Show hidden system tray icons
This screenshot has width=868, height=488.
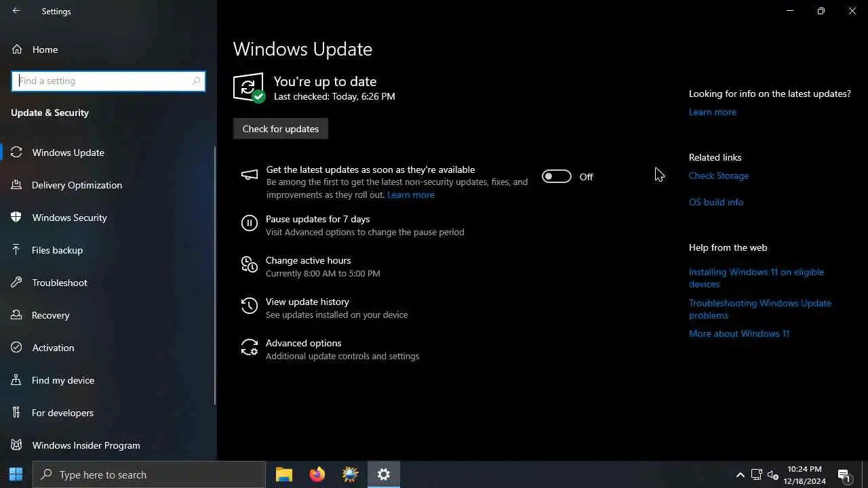pyautogui.click(x=740, y=475)
